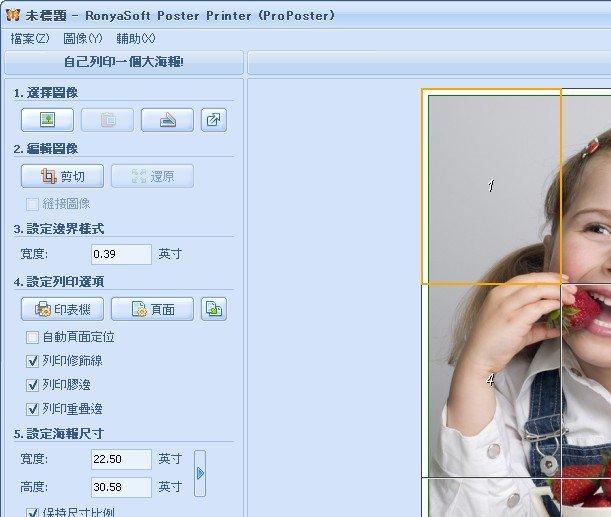611x517 pixels.
Task: Click the 1. 選擇圖像 section heading
Action: pos(46,93)
